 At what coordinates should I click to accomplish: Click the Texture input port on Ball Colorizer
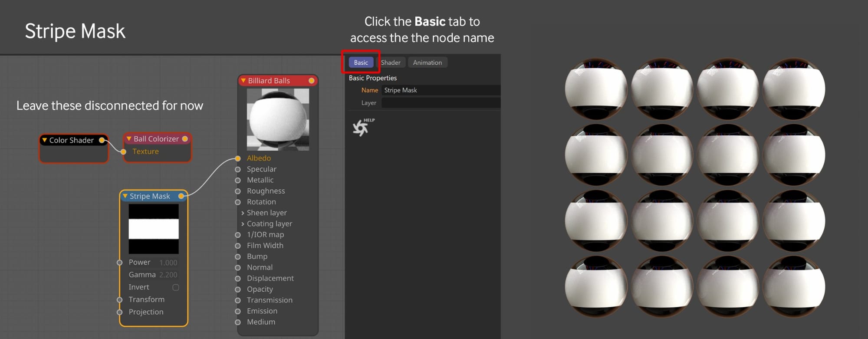(x=124, y=151)
